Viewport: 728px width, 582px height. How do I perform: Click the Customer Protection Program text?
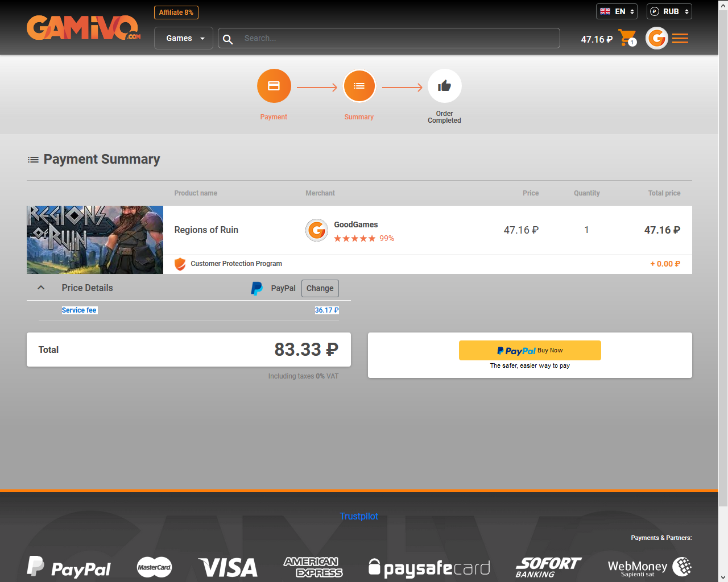click(x=237, y=264)
